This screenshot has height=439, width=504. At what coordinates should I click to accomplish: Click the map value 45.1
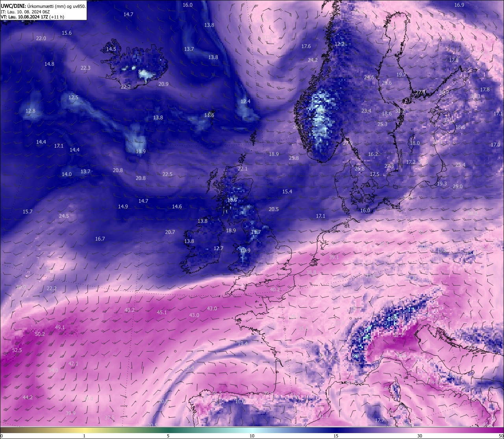(x=162, y=313)
